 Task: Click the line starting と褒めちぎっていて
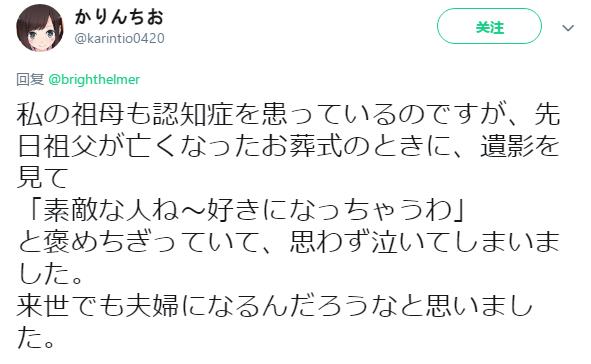(x=288, y=242)
